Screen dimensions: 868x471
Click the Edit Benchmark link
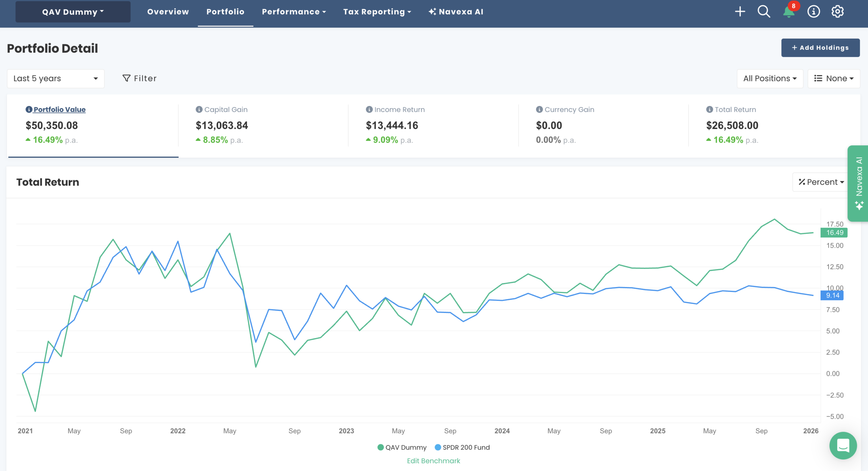point(433,460)
